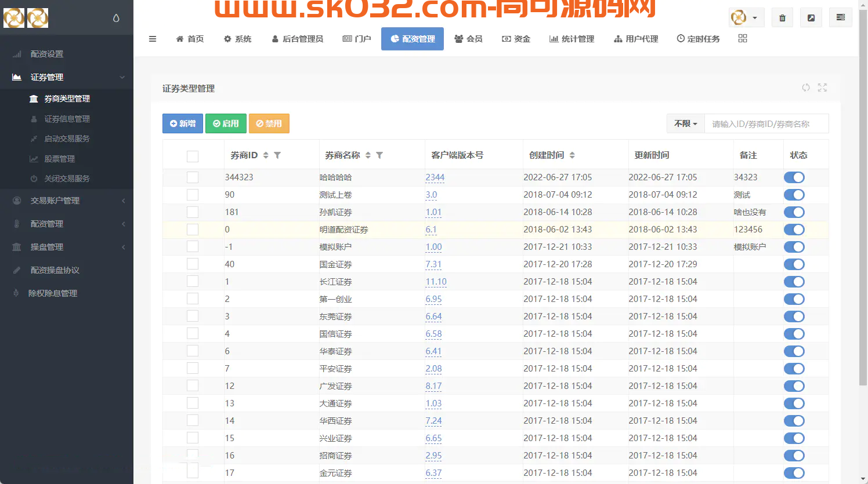This screenshot has width=868, height=484.
Task: Open 证券信息管理 sidebar item
Action: [67, 119]
